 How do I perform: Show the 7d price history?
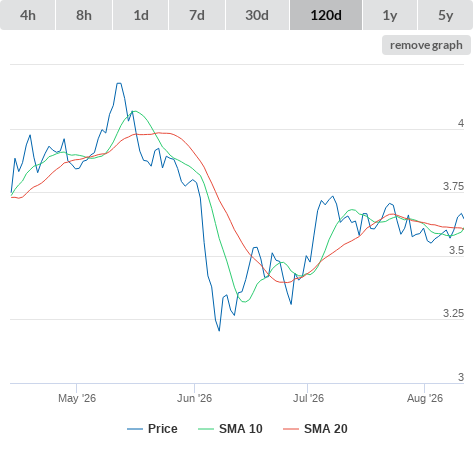pyautogui.click(x=197, y=15)
